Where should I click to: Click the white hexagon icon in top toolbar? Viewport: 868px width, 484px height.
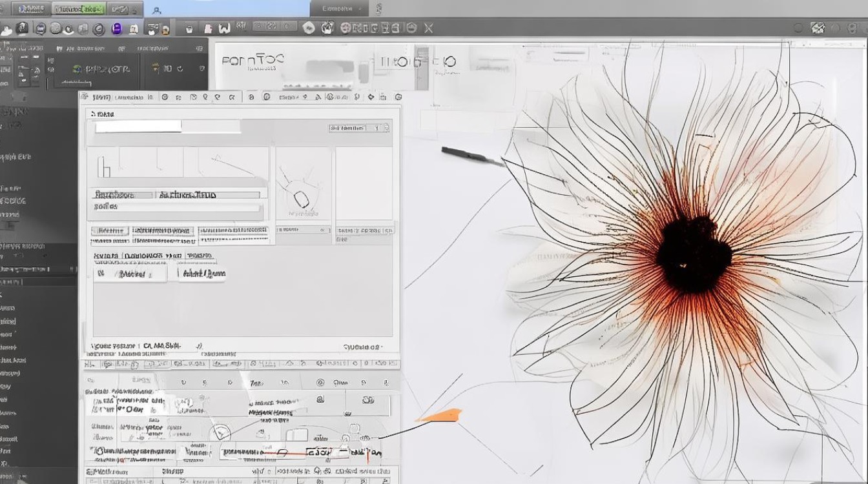coord(309,28)
